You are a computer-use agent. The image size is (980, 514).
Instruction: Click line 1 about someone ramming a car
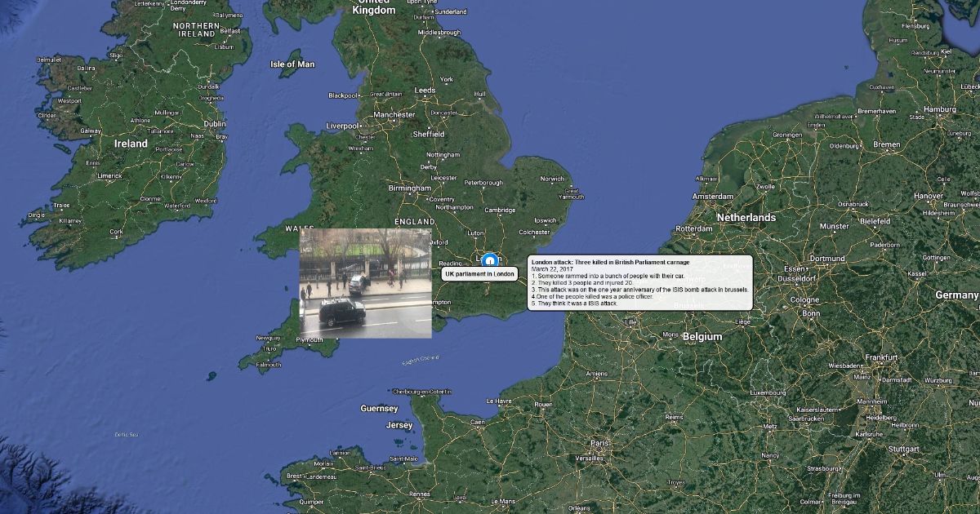[x=607, y=276]
